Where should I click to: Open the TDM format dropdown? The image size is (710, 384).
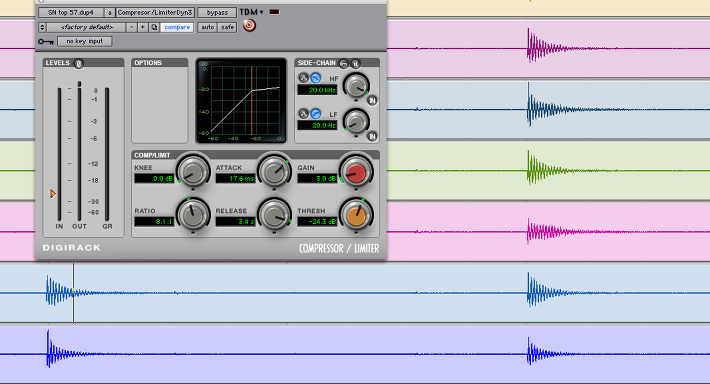point(251,12)
